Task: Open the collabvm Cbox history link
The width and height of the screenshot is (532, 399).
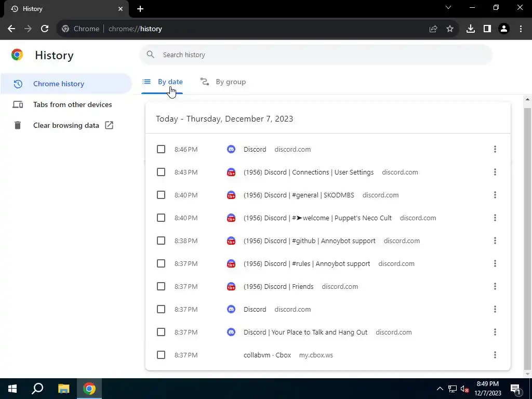Action: click(x=267, y=355)
